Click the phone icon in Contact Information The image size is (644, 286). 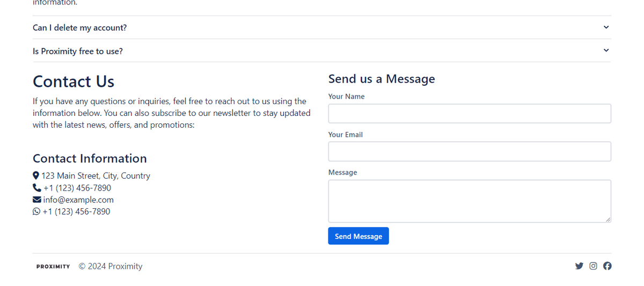[x=37, y=188]
